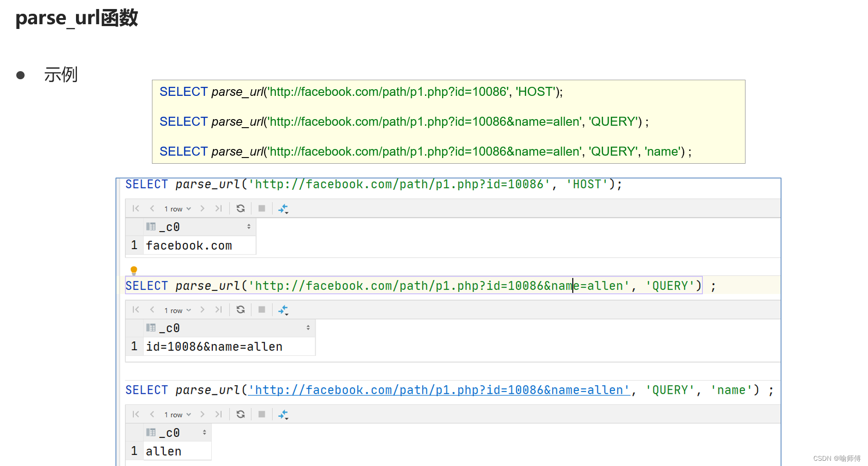Open underlined URL link in third editor query

(x=439, y=390)
